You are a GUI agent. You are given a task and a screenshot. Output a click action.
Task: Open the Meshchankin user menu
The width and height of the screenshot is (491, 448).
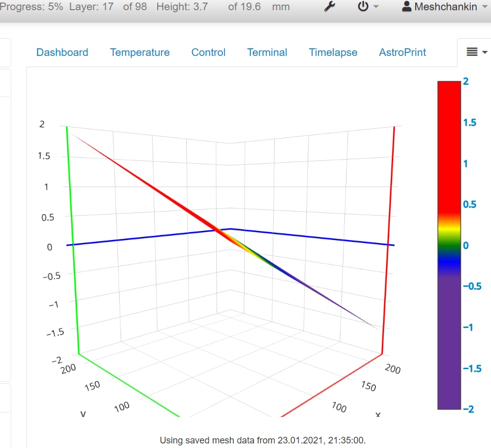click(x=444, y=7)
